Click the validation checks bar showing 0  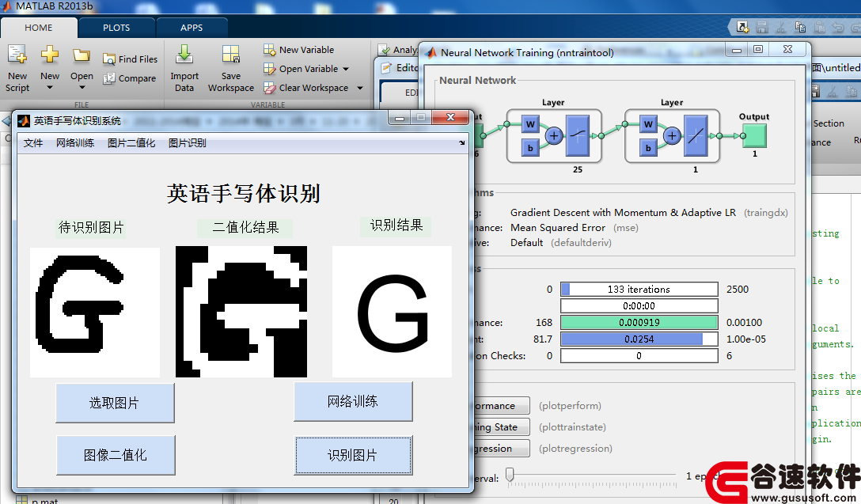click(639, 356)
